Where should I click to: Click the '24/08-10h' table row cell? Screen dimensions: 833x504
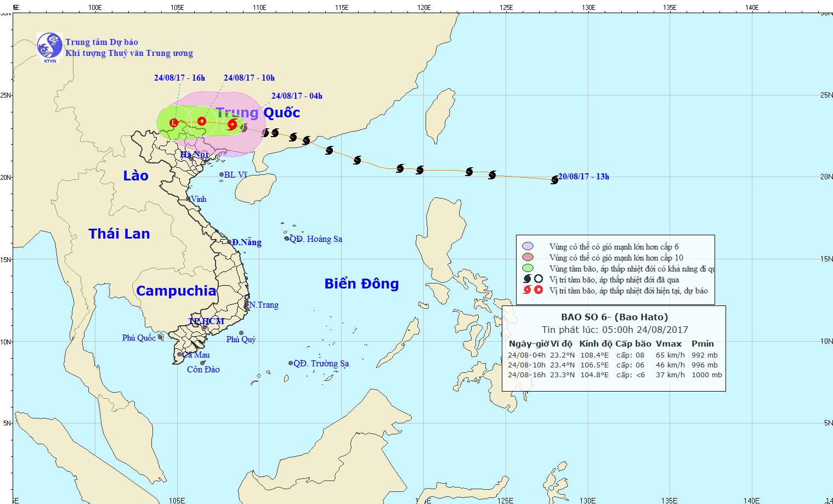coord(526,365)
